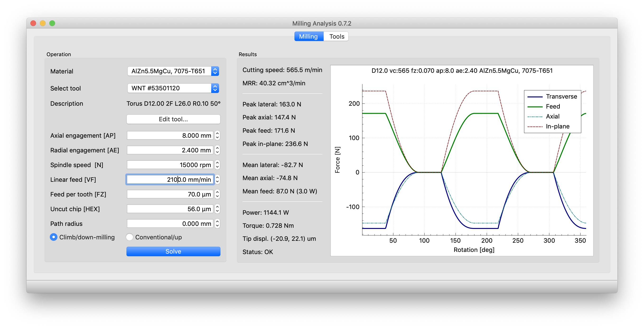Click the Linear feed input field

[170, 179]
